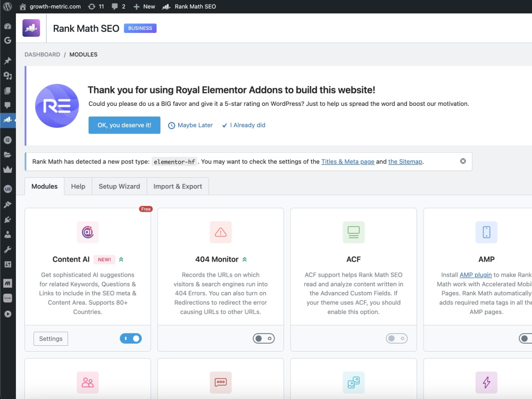Follow the AMP plugin link
Screen dimensions: 532x399
476,275
